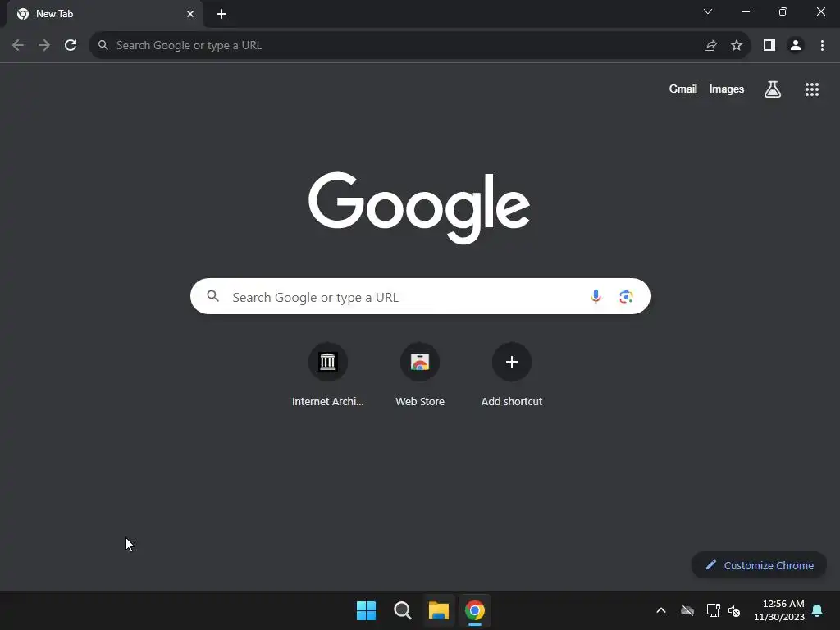Focus the Google search box
This screenshot has height=630, width=840.
pyautogui.click(x=420, y=296)
